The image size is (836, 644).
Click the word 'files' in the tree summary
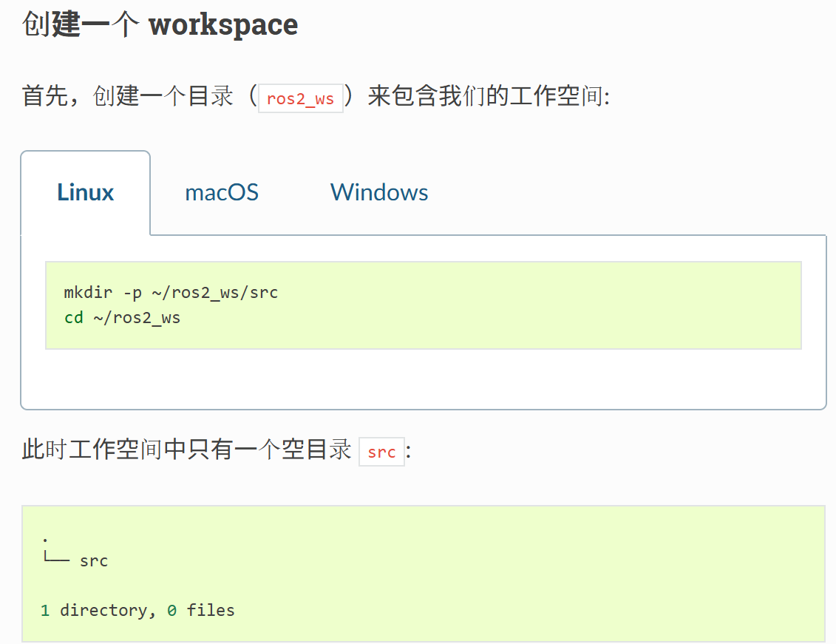tap(211, 611)
